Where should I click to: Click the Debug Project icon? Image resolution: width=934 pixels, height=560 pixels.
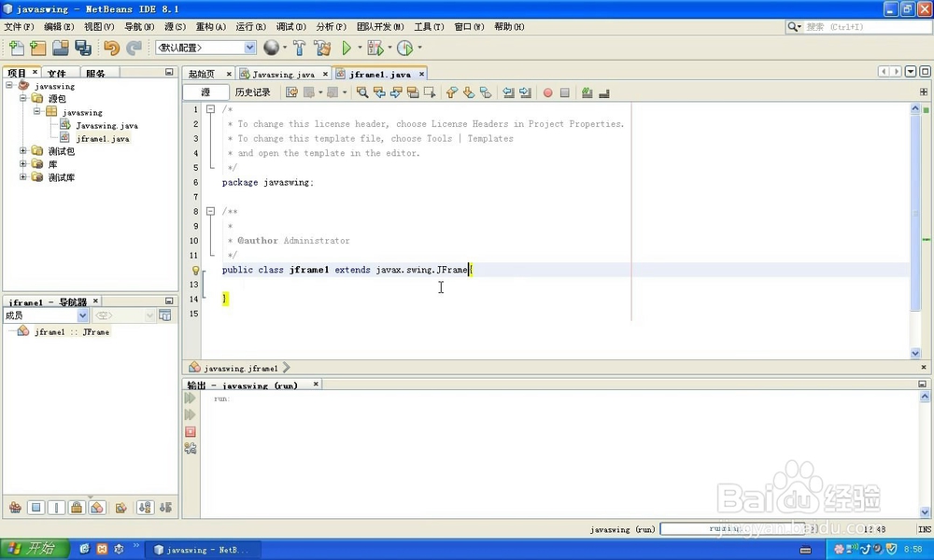click(x=375, y=48)
